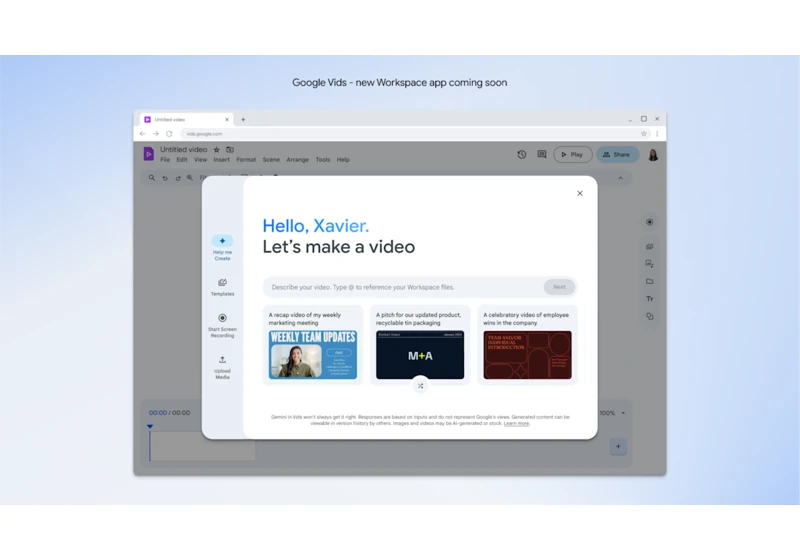Screen dimensions: 800x560
Task: Open the Tools menu
Action: point(322,160)
